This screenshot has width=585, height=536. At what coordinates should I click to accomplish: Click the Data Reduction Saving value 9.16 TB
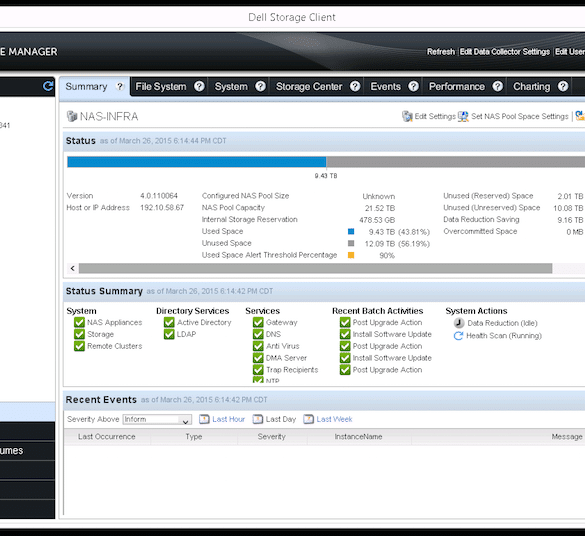pyautogui.click(x=570, y=220)
